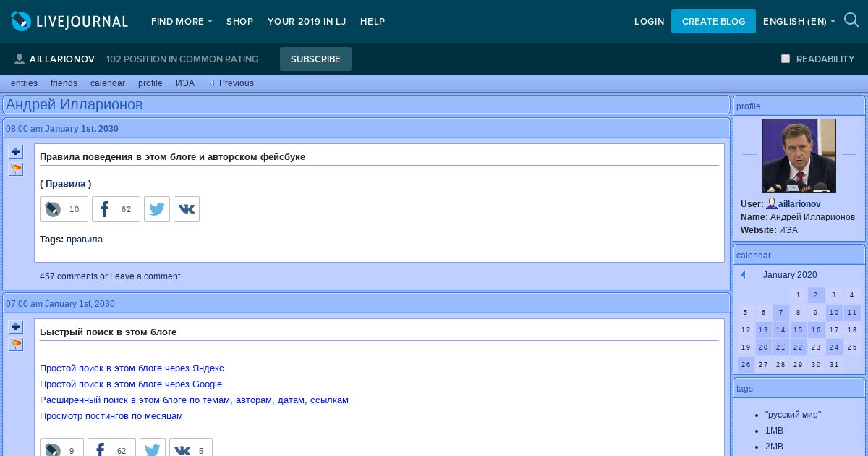Screen dimensions: 868x456
Task: Toggle the Readability checkbox
Action: (786, 59)
